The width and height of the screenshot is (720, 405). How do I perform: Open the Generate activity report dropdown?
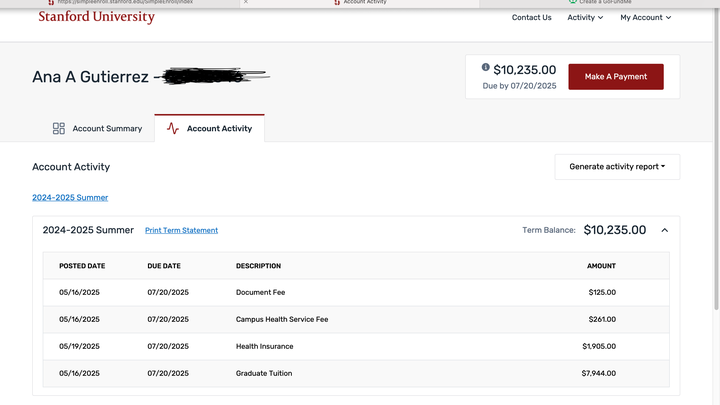[617, 167]
